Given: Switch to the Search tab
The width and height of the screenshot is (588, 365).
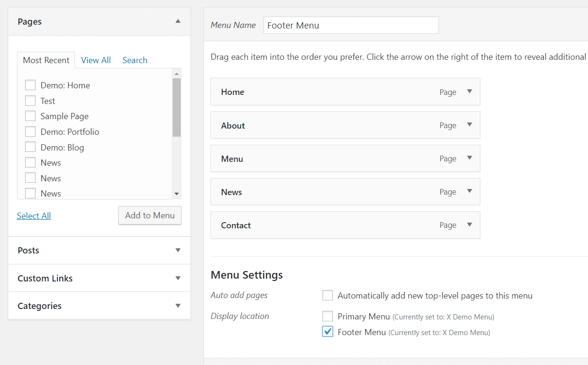Looking at the screenshot, I should pos(135,60).
